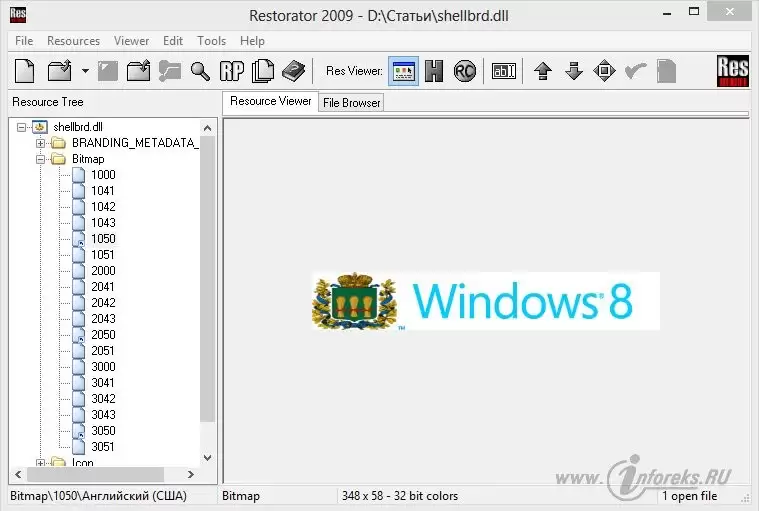Expand the BRANDING_METADATA folder node
The height and width of the screenshot is (511, 759).
[x=41, y=143]
